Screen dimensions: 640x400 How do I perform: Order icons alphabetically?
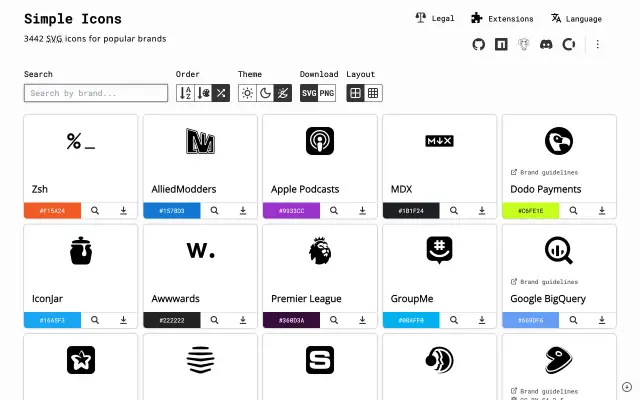coord(185,93)
